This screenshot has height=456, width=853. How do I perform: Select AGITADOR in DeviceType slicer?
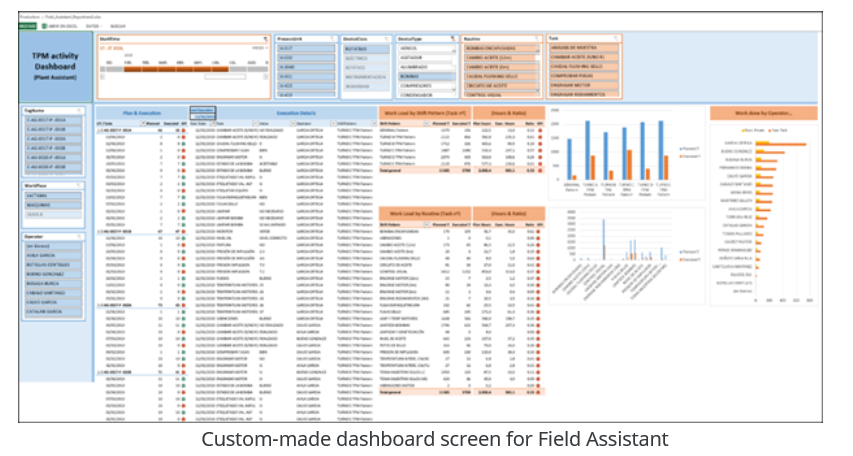point(426,58)
